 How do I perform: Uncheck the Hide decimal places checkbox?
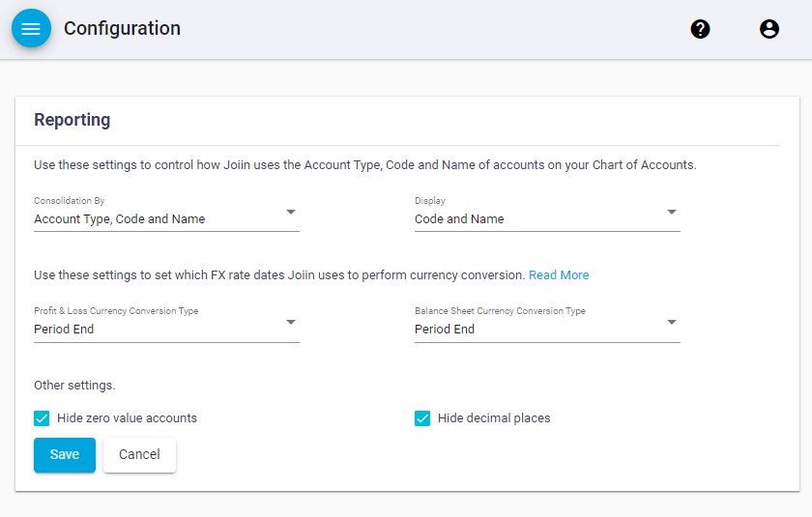point(422,418)
